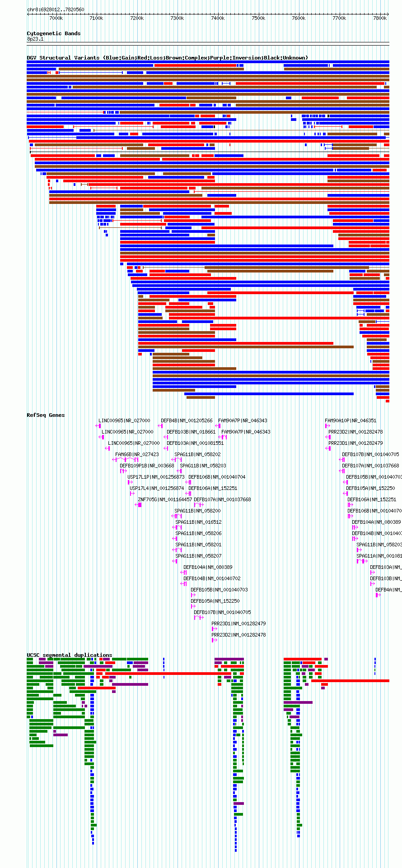The image size is (402, 868).
Task: Click transcript label SPAG11B|NM_058207
Action: [198, 556]
